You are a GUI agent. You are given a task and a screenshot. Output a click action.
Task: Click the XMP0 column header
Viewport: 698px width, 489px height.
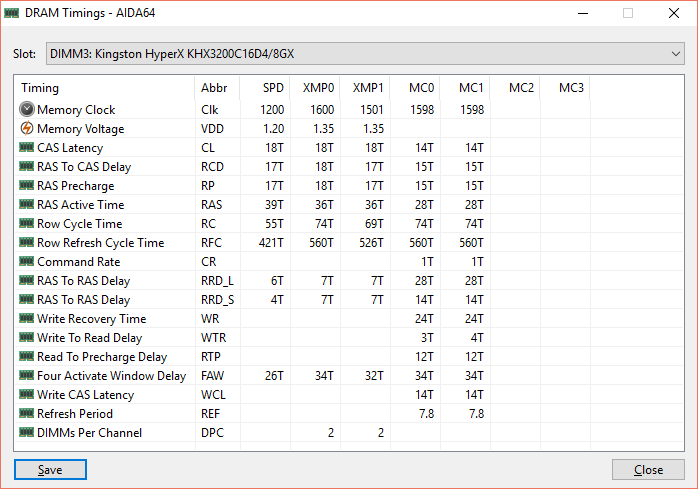point(318,88)
